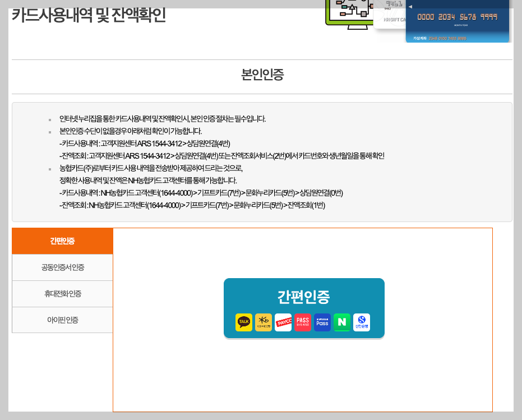The width and height of the screenshot is (522, 420).
Task: Select the KakaoTalk authentication icon
Action: pyautogui.click(x=243, y=322)
